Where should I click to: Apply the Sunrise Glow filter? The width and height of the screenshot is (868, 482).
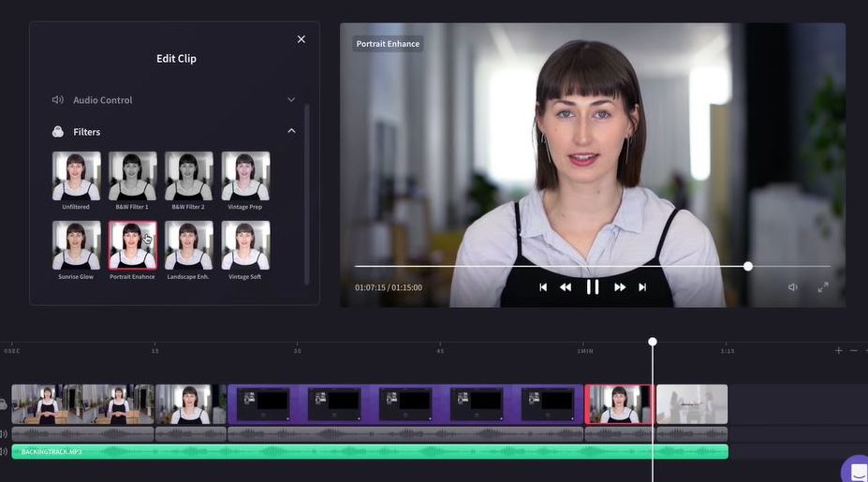(x=77, y=245)
